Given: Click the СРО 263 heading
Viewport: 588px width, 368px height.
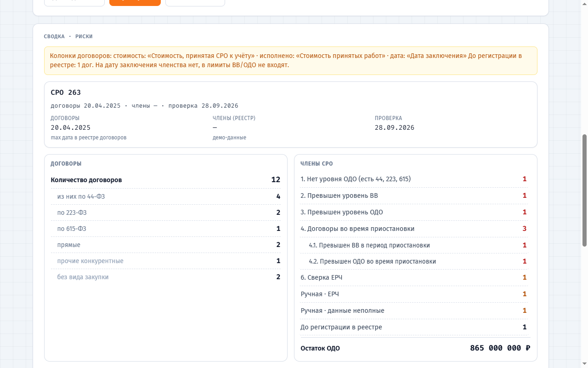Looking at the screenshot, I should 66,92.
